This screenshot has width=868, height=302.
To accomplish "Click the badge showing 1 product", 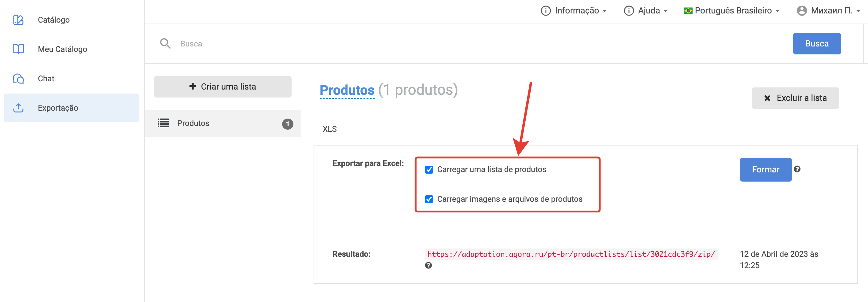I will tap(287, 124).
